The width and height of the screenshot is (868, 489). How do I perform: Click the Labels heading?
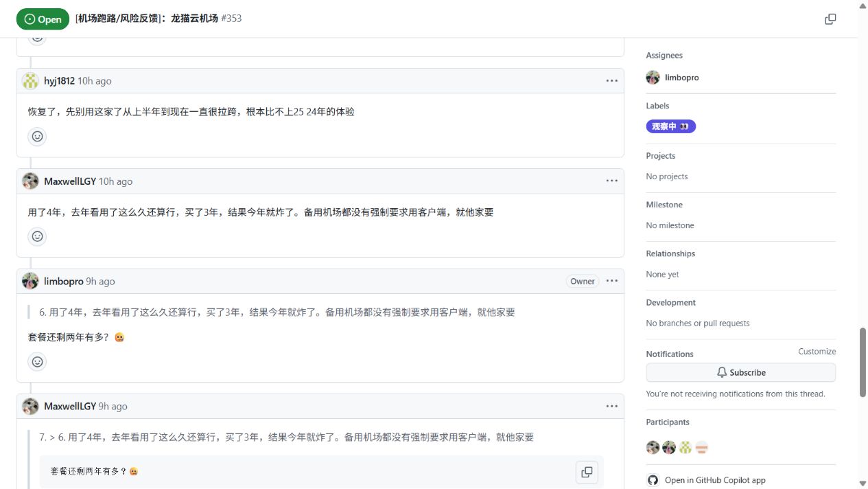coord(657,106)
